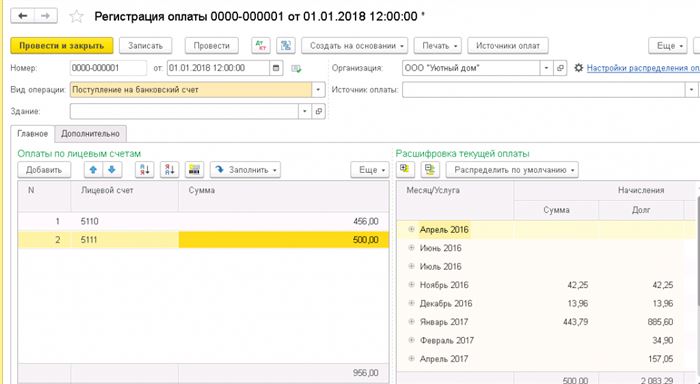Show Дт/Кт document postings icon
This screenshot has width=700, height=384.
[261, 46]
